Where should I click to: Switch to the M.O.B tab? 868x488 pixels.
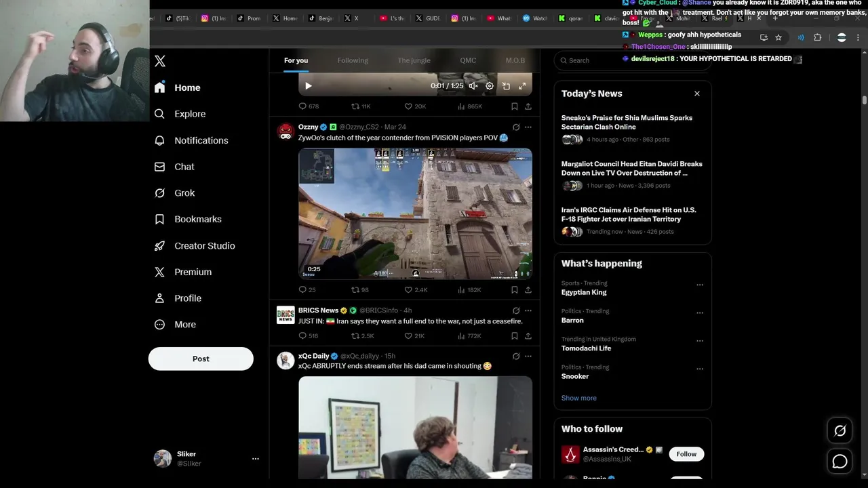[515, 60]
